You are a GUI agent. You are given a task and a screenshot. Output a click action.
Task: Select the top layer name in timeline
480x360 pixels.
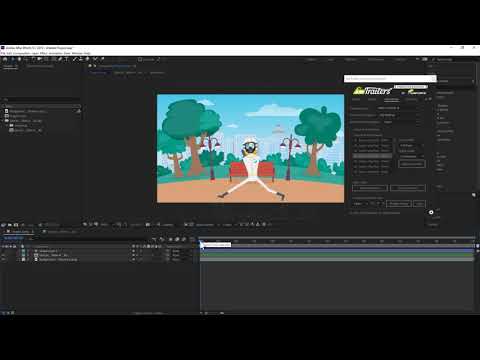click(48, 251)
